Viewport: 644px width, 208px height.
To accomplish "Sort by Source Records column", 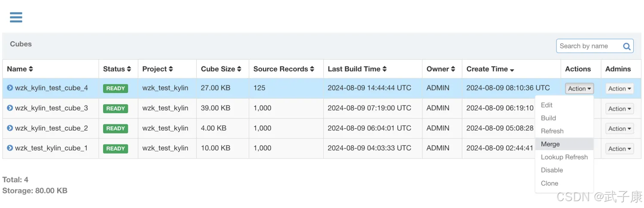I will pos(312,69).
